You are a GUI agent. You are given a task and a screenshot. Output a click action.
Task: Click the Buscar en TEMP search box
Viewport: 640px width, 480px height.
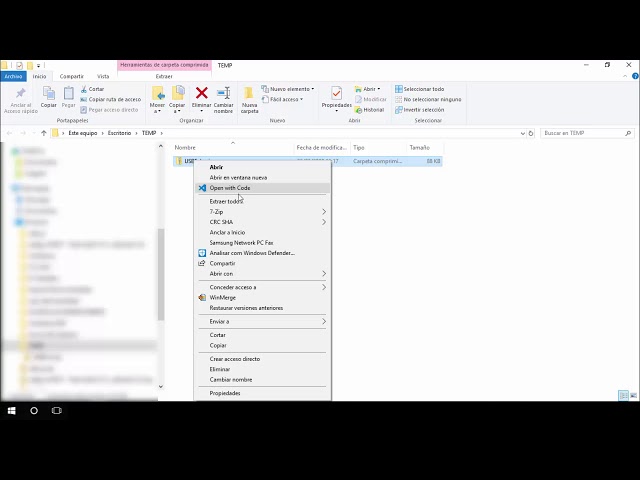(587, 133)
